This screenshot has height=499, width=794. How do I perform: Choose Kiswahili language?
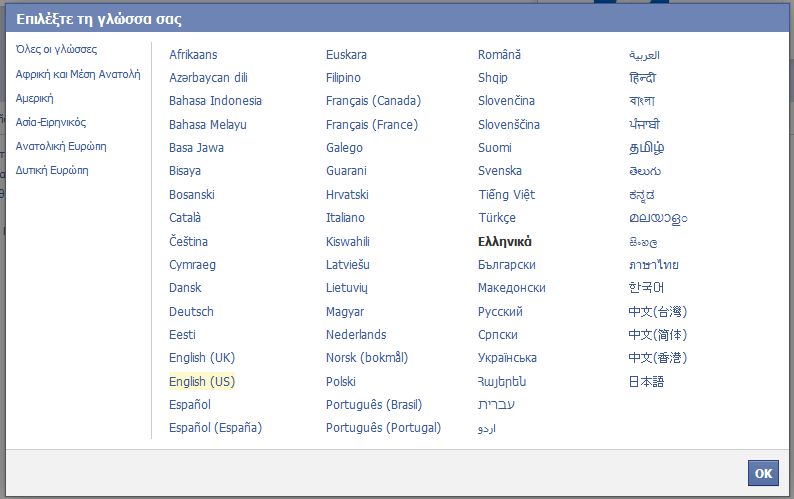(347, 242)
